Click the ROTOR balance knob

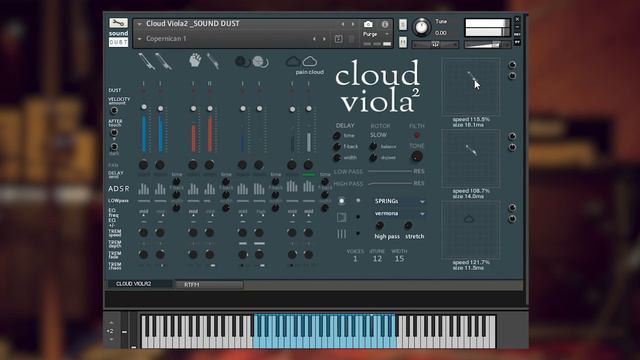(373, 146)
